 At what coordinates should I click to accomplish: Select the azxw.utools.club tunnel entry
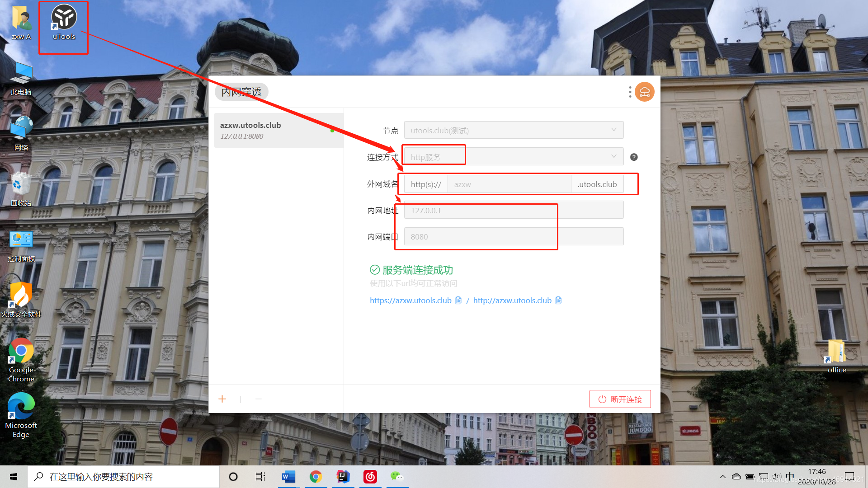278,130
